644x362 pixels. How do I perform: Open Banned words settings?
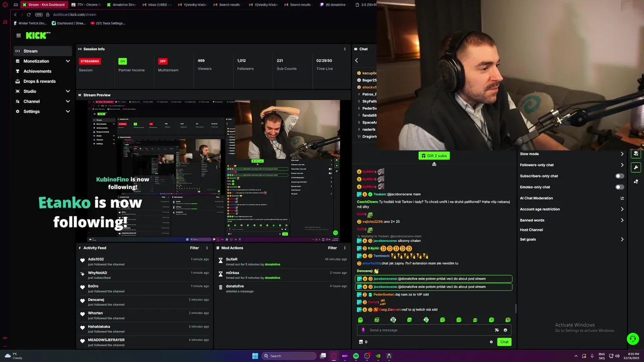pyautogui.click(x=572, y=220)
